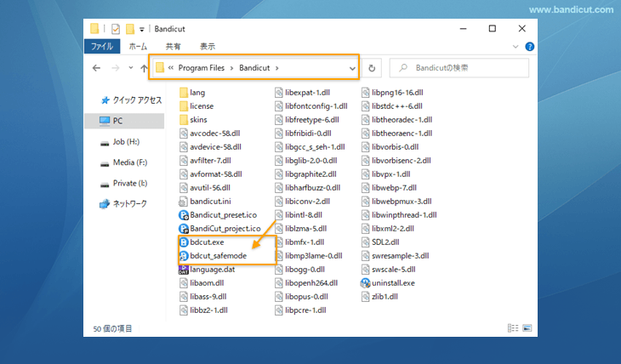The height and width of the screenshot is (364, 621).
Task: Switch to large icons view in status bar
Action: (527, 327)
